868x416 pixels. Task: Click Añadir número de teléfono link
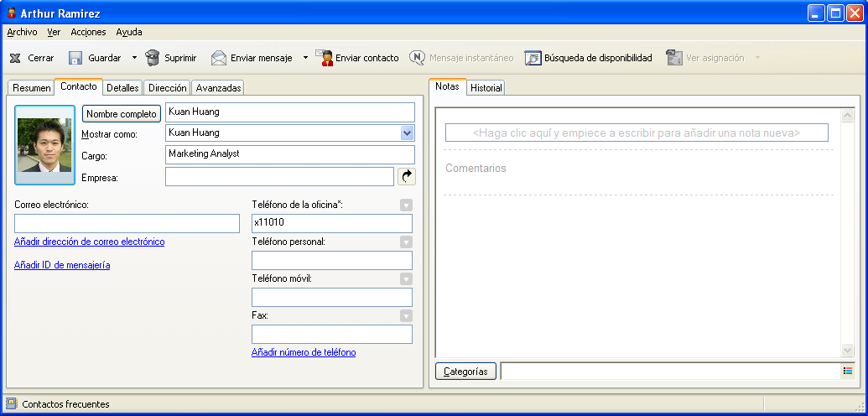pyautogui.click(x=304, y=351)
